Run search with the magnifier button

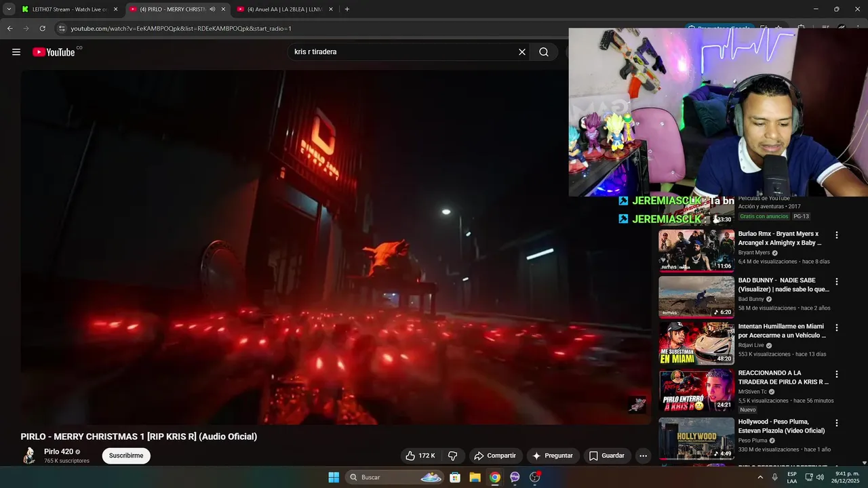click(544, 52)
